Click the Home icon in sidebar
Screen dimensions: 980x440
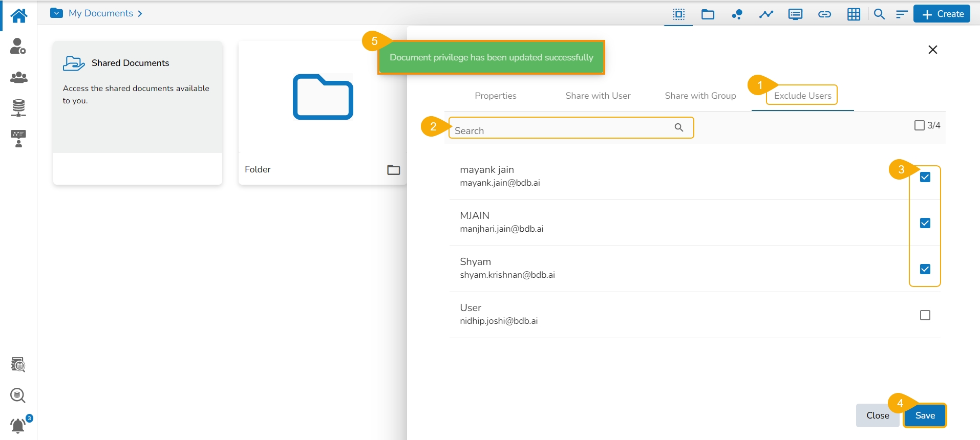point(19,15)
